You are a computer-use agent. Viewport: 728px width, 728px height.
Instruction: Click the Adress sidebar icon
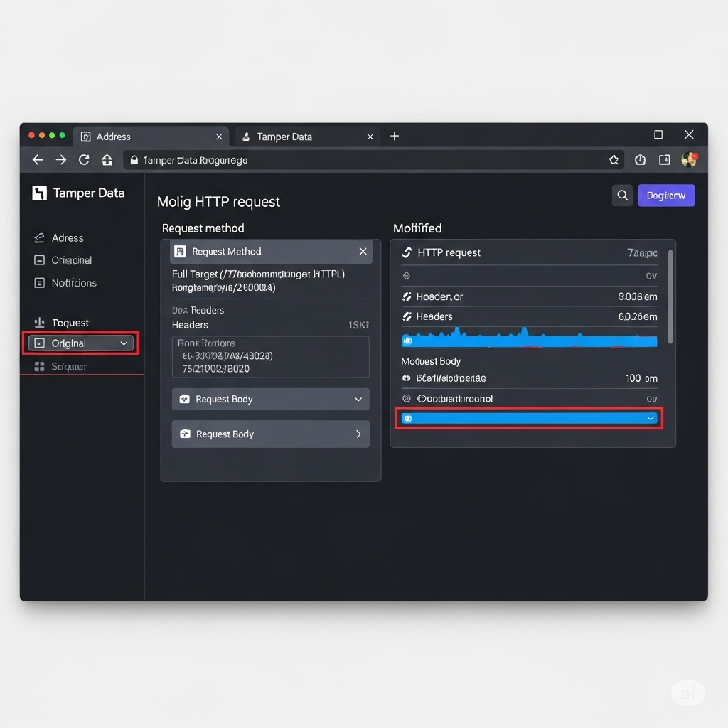[40, 238]
